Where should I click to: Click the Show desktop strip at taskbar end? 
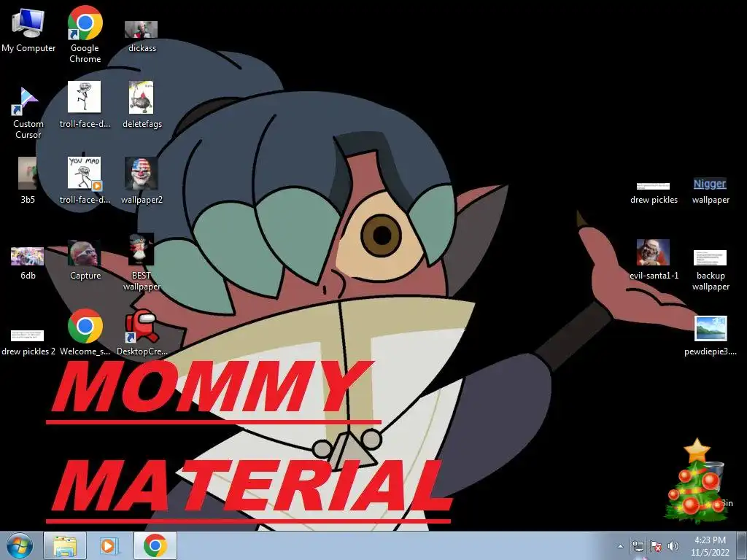(x=742, y=545)
